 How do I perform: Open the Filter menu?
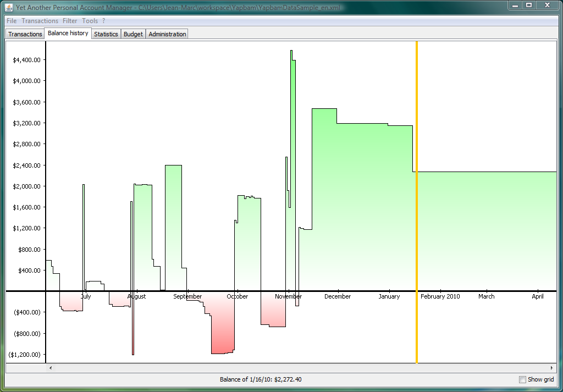tap(70, 21)
